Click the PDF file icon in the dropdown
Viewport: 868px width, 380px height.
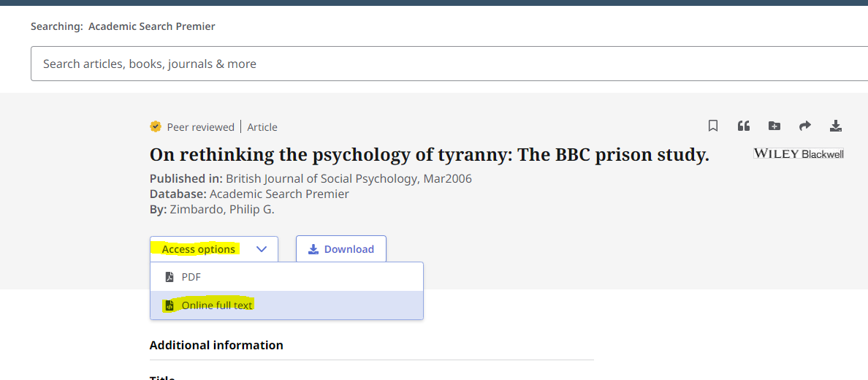(x=170, y=277)
